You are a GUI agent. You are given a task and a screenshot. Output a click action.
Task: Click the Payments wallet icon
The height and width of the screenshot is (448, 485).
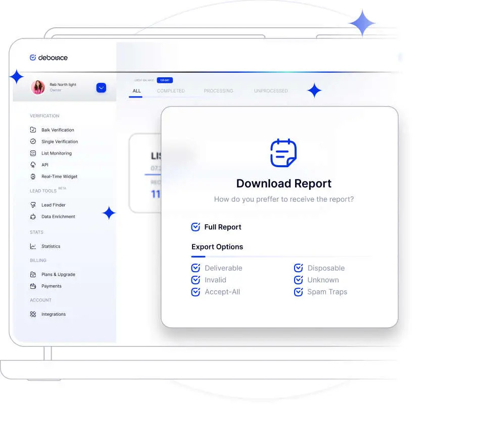pos(33,286)
